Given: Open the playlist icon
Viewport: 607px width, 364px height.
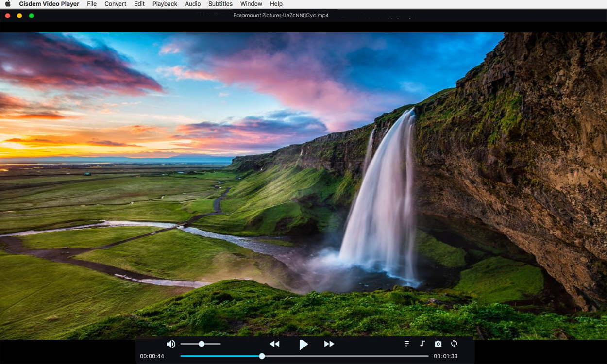Looking at the screenshot, I should point(406,344).
